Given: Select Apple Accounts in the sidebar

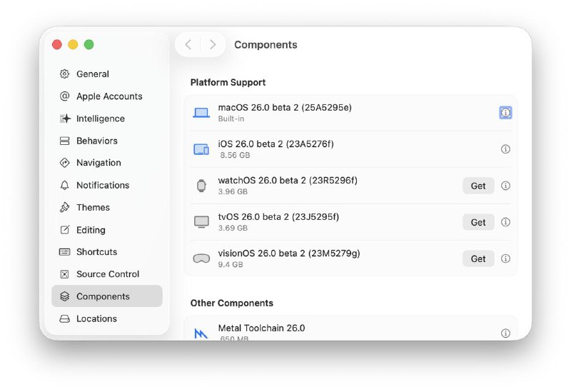Looking at the screenshot, I should point(108,96).
